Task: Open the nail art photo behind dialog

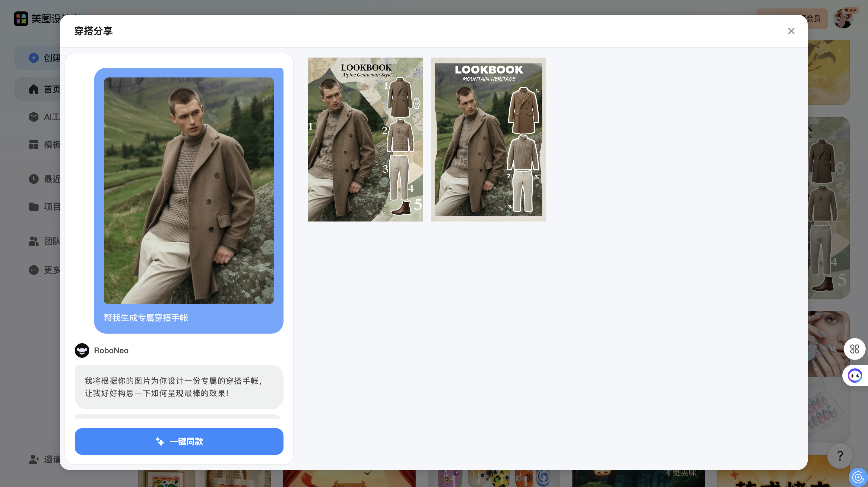Action: click(x=828, y=344)
